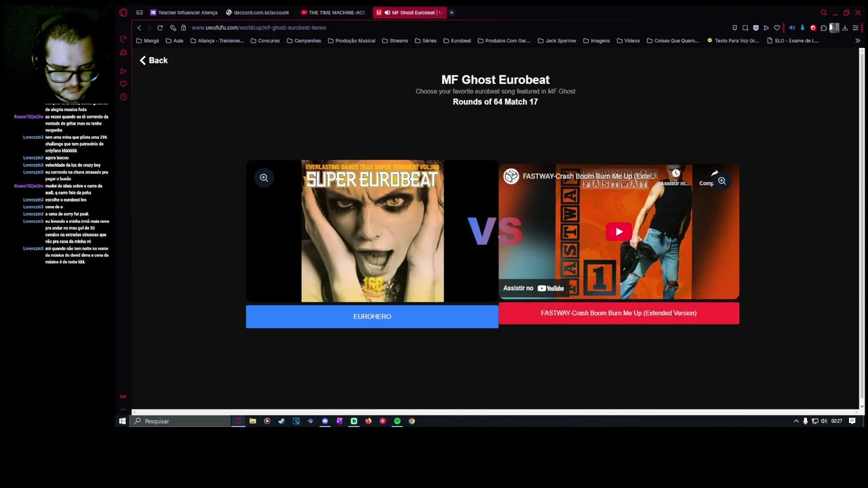
Task: Open the Coisas Que Quero... bookmark folder
Action: click(671, 41)
